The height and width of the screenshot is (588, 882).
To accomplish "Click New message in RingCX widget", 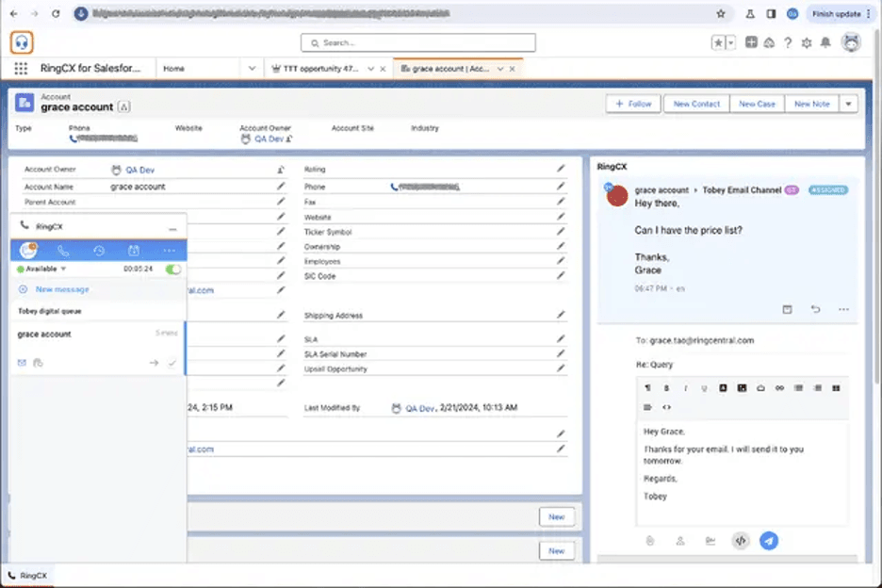I will click(61, 289).
